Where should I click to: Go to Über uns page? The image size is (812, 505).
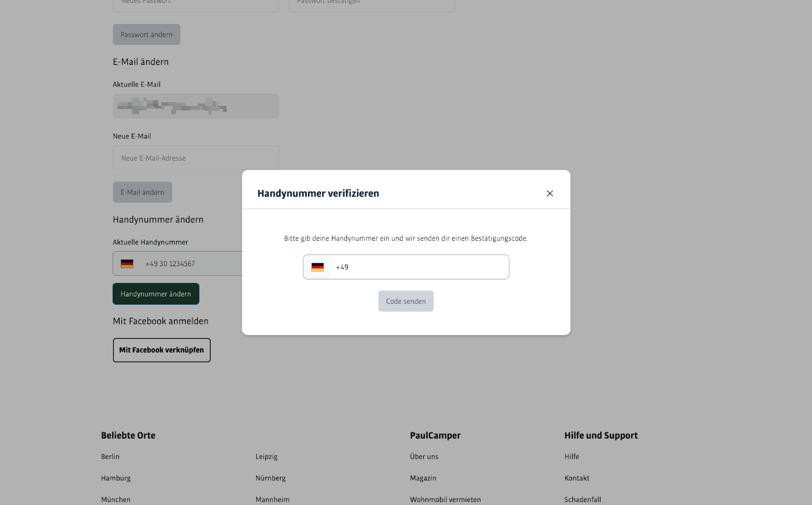point(424,457)
